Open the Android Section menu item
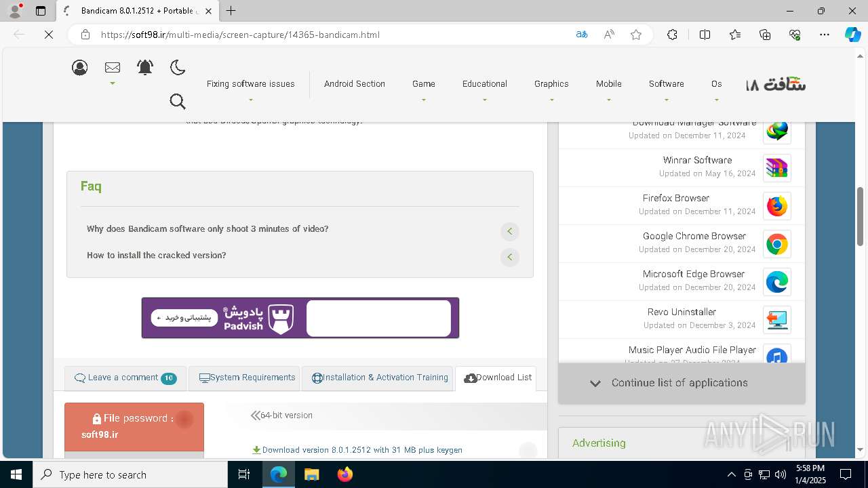This screenshot has height=488, width=868. [355, 84]
